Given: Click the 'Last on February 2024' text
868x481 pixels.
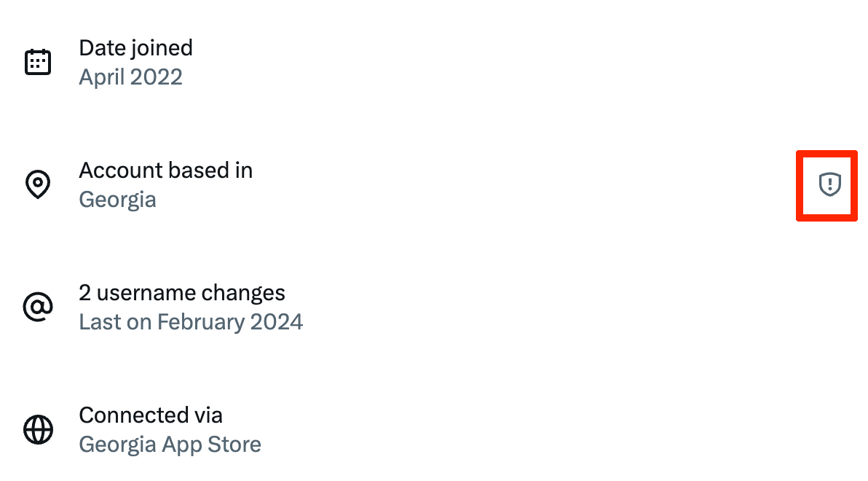Looking at the screenshot, I should point(191,322).
